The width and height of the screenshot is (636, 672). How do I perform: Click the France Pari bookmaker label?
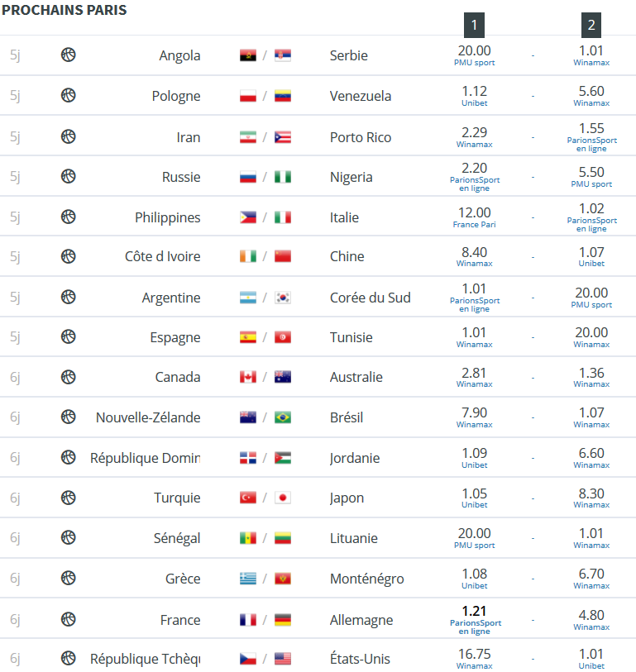click(x=475, y=225)
